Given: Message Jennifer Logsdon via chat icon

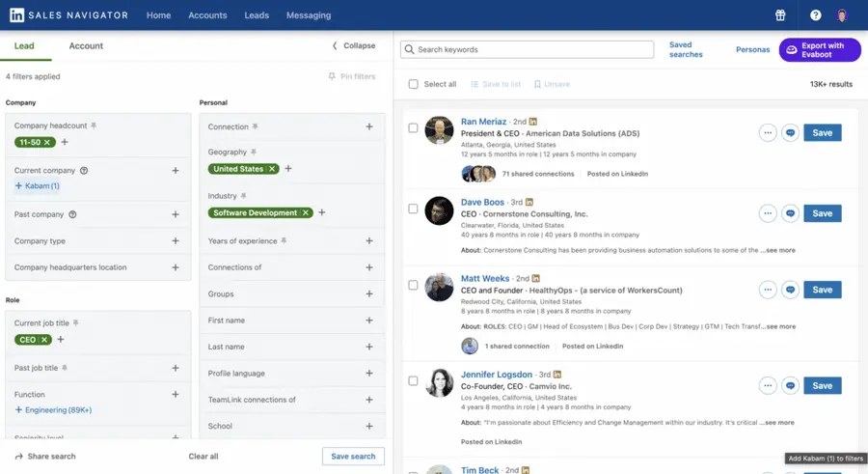Looking at the screenshot, I should (791, 385).
